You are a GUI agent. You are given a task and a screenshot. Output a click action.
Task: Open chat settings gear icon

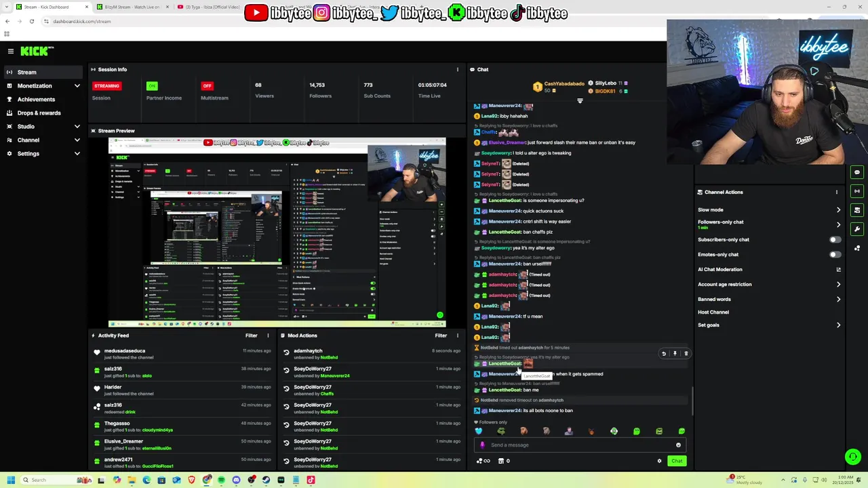pyautogui.click(x=659, y=461)
